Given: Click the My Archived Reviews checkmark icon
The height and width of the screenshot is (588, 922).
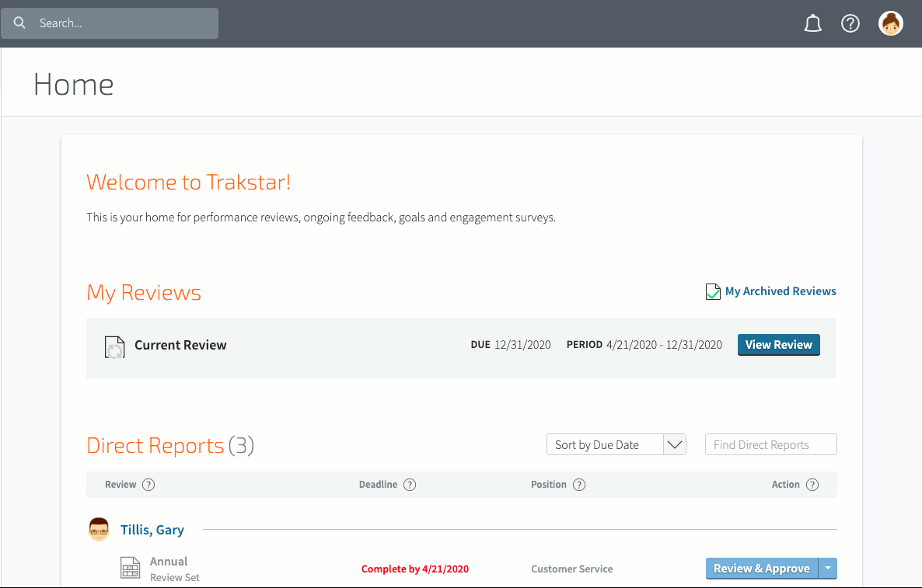Looking at the screenshot, I should coord(713,291).
